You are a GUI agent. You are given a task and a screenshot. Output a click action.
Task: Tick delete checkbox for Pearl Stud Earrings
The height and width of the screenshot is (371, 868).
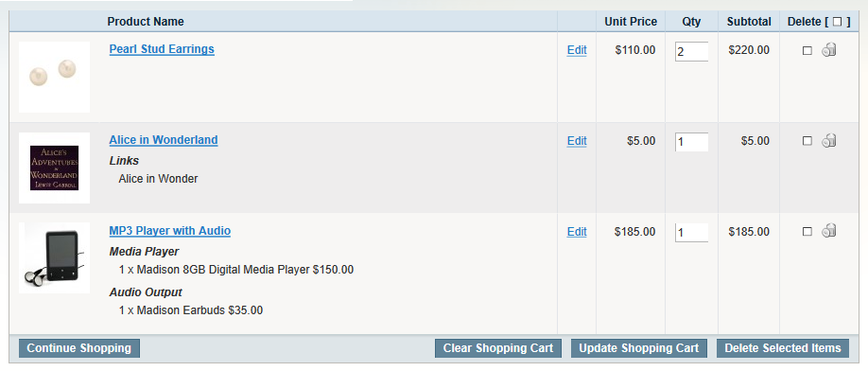pos(807,50)
